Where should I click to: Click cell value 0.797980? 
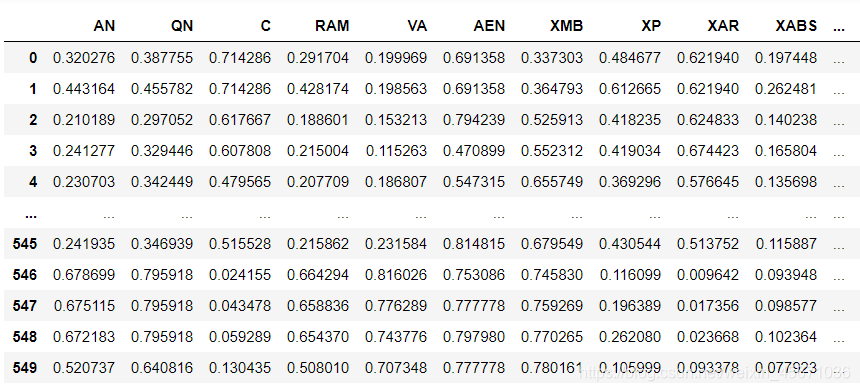[474, 336]
